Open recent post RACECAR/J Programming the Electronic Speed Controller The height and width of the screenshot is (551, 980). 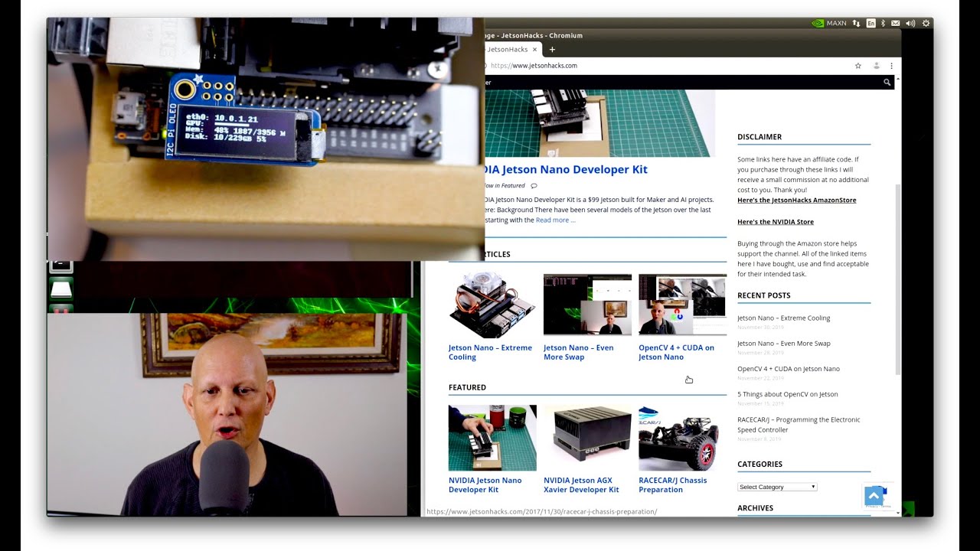pyautogui.click(x=799, y=425)
